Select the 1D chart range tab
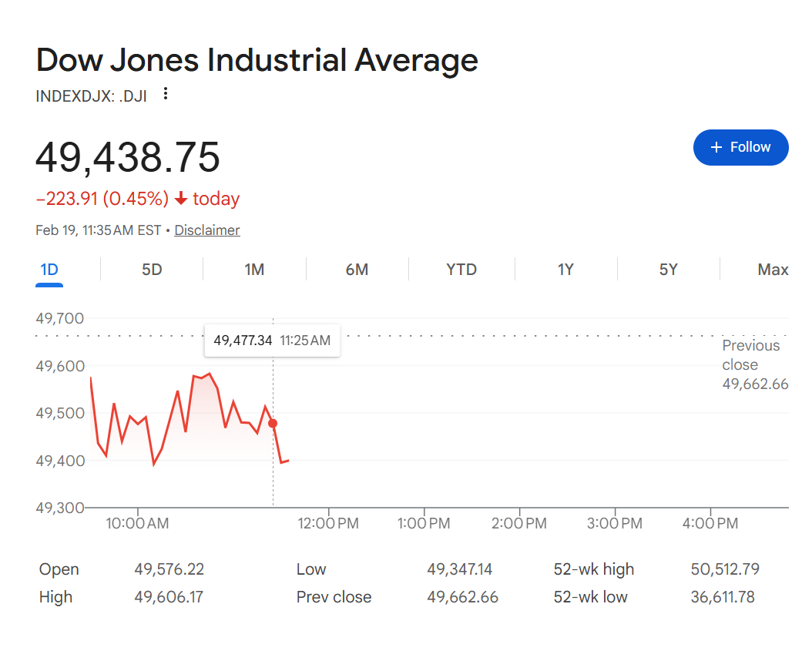 point(49,270)
